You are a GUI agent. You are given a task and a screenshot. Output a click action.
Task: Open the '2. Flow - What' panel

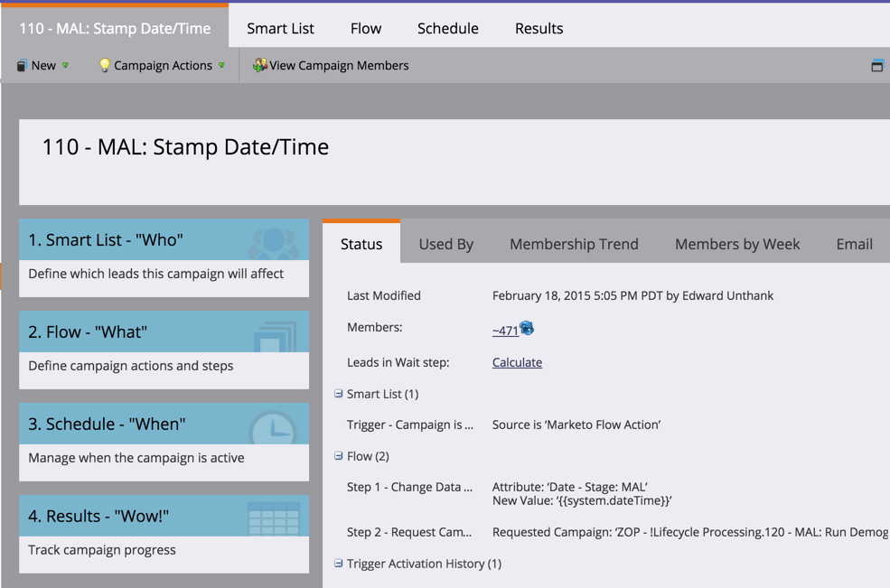(164, 350)
